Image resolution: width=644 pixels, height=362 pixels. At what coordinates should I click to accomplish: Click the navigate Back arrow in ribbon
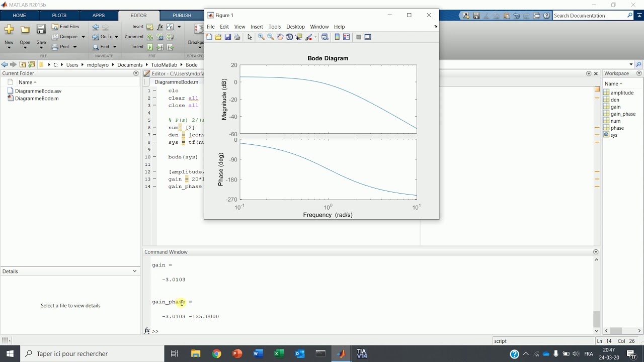96,27
